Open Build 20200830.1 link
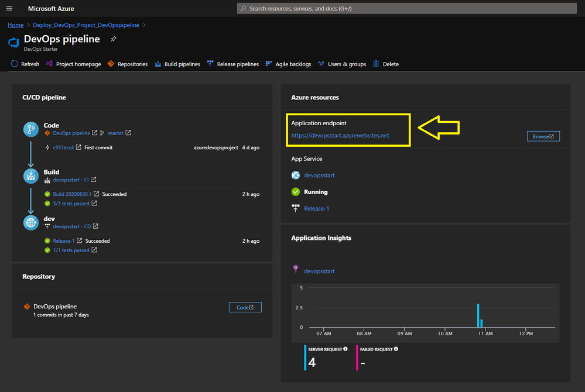 point(72,194)
